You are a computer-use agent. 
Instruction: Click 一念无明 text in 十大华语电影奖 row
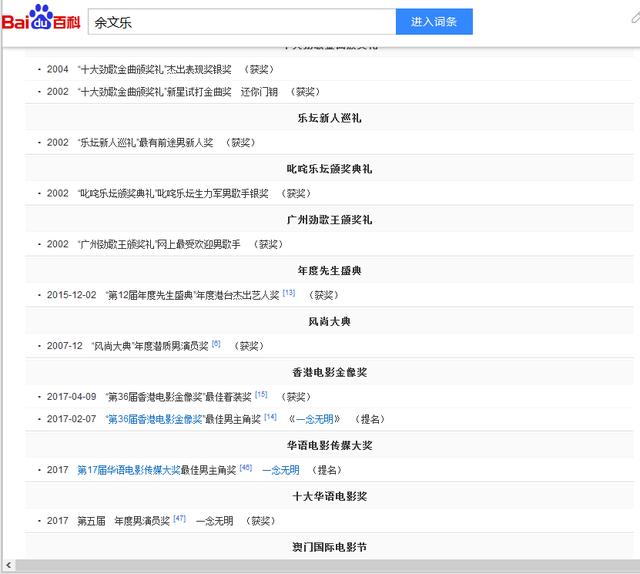215,521
